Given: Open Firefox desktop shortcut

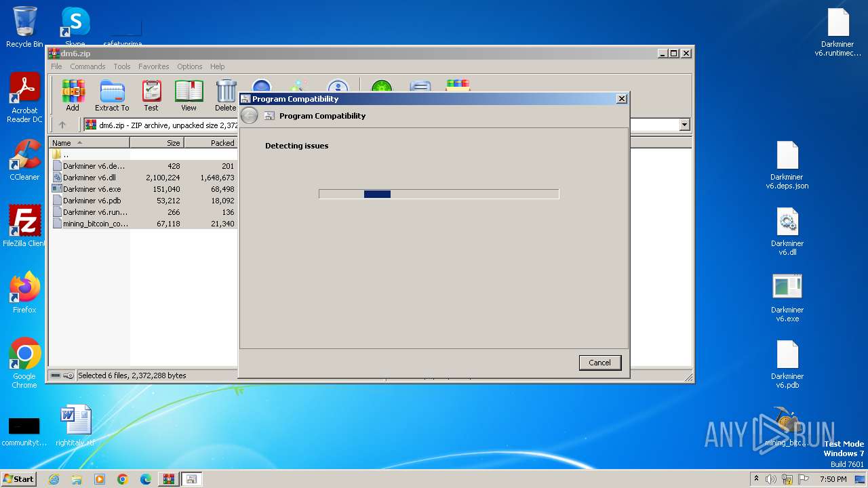Looking at the screenshot, I should (x=24, y=293).
